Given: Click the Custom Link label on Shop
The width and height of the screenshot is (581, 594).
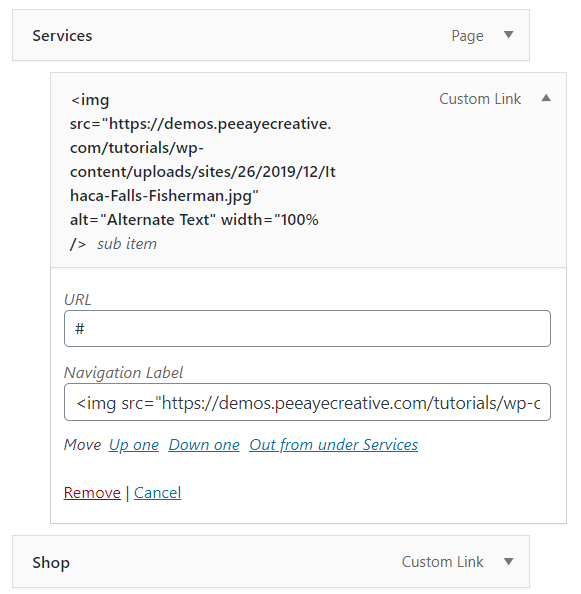Looking at the screenshot, I should tap(442, 562).
